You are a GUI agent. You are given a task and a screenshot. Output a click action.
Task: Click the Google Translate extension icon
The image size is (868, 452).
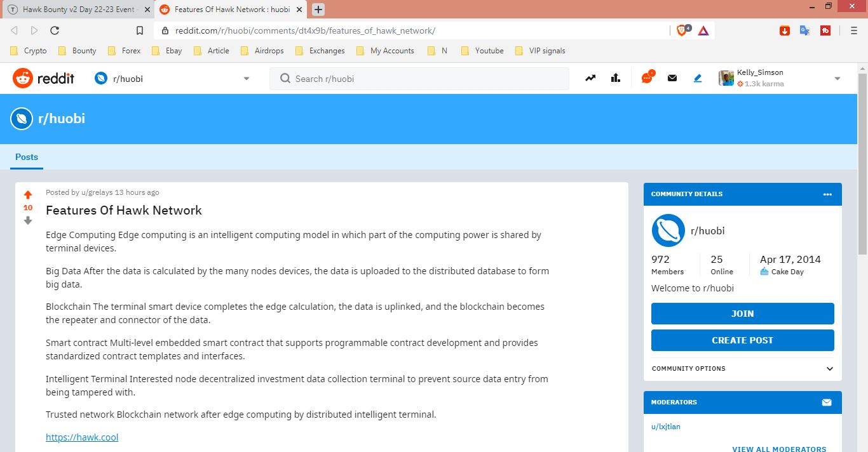coord(804,30)
